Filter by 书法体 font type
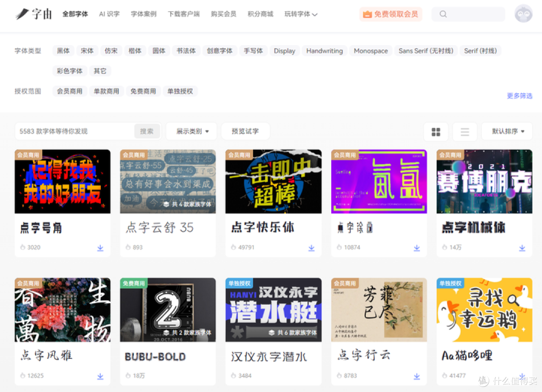Screen dimensions: 542x392 186,51
